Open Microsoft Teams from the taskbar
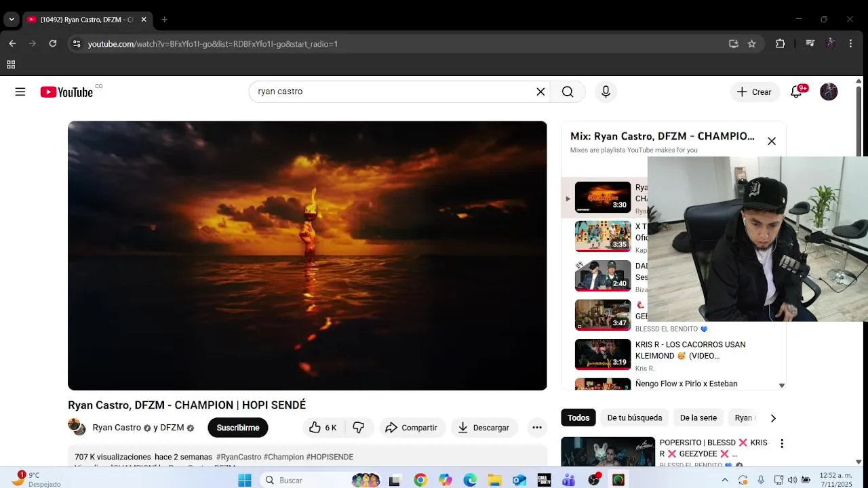Image resolution: width=868 pixels, height=488 pixels. (x=568, y=480)
